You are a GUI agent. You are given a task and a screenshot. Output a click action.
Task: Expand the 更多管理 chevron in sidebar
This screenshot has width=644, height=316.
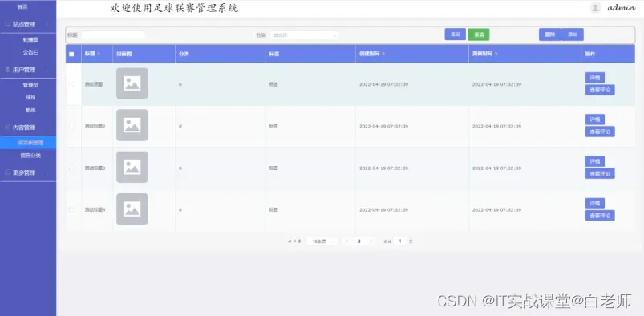pyautogui.click(x=48, y=173)
